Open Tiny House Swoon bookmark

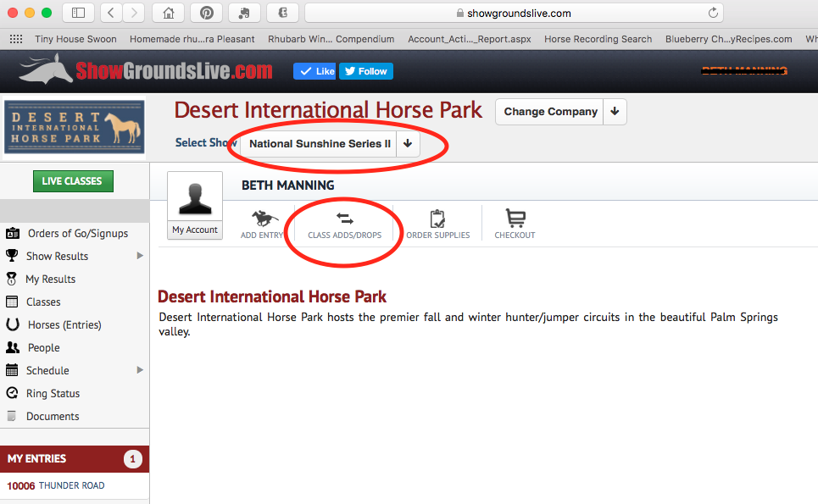(x=75, y=39)
